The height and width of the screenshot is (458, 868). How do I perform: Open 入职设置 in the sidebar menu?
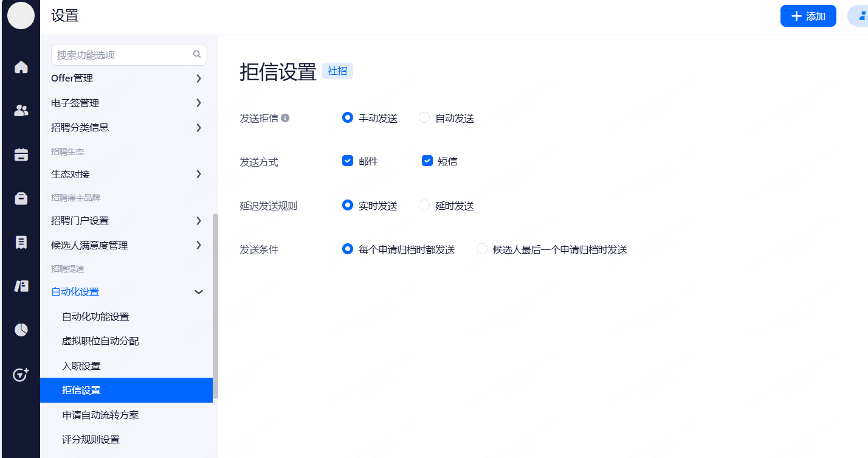tap(81, 366)
